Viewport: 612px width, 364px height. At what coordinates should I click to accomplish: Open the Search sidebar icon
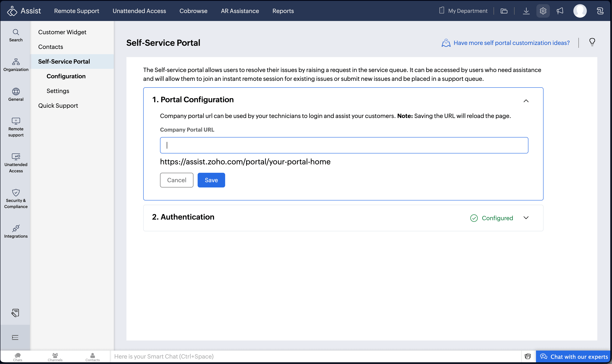point(16,35)
